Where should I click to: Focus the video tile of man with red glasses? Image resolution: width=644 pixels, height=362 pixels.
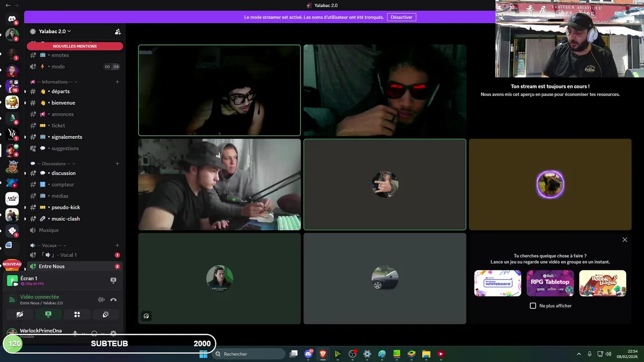(x=385, y=90)
